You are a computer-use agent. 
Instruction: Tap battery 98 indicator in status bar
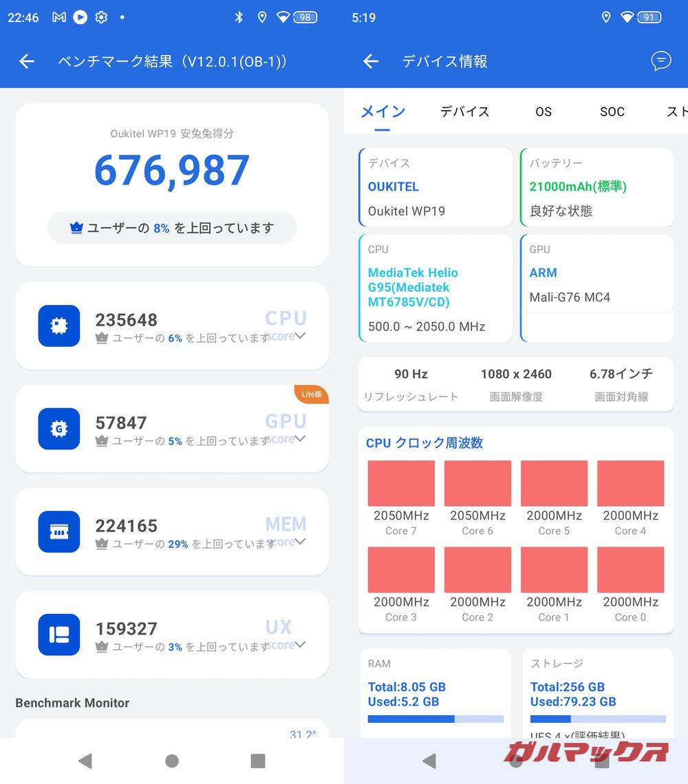tap(305, 17)
